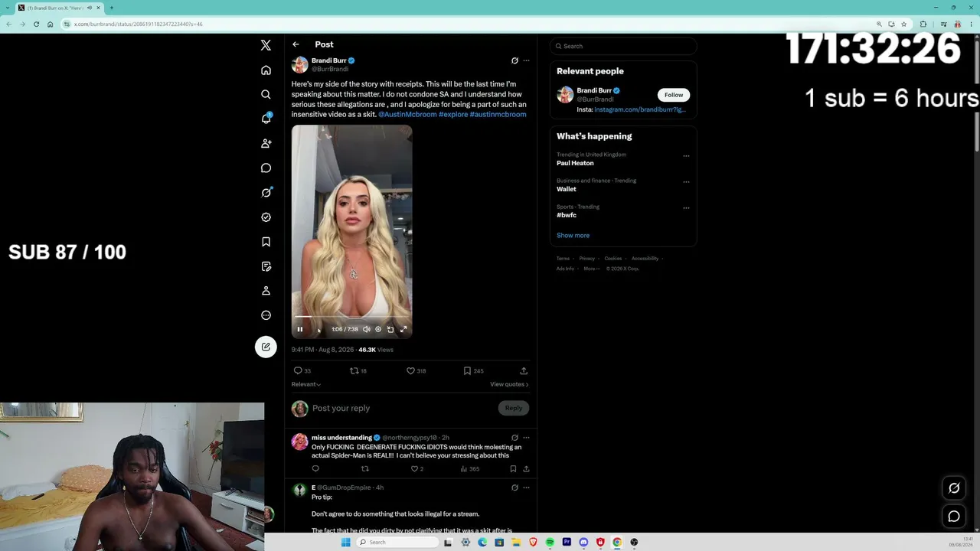The image size is (980, 551).
Task: Open the Follow people sidebar icon
Action: (266, 143)
